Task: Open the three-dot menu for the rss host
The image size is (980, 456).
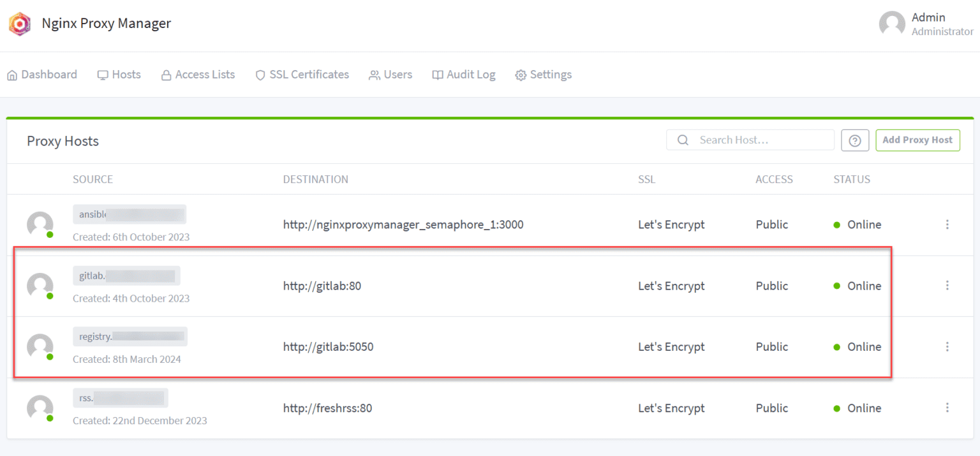Action: 947,408
